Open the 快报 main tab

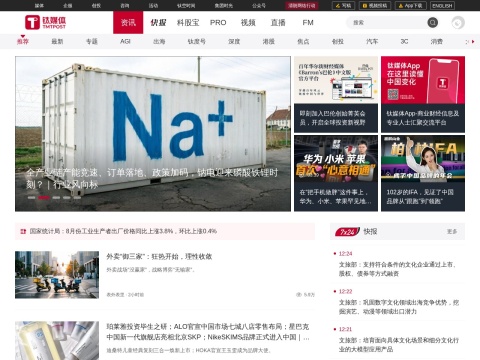pos(158,22)
